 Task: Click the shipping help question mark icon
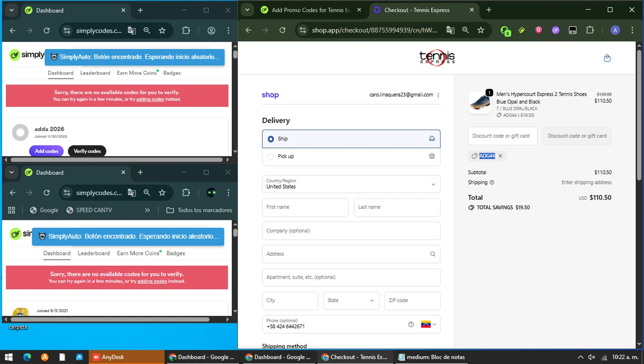pos(492,182)
